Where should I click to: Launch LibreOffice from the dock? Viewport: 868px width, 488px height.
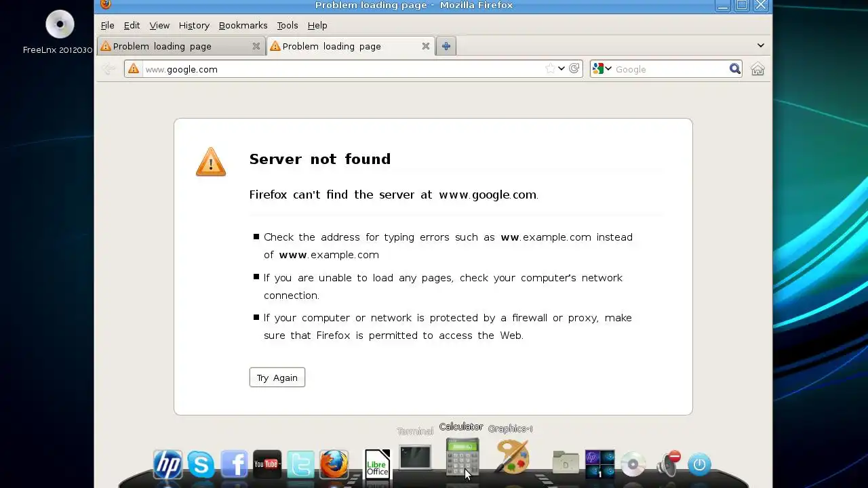click(377, 464)
